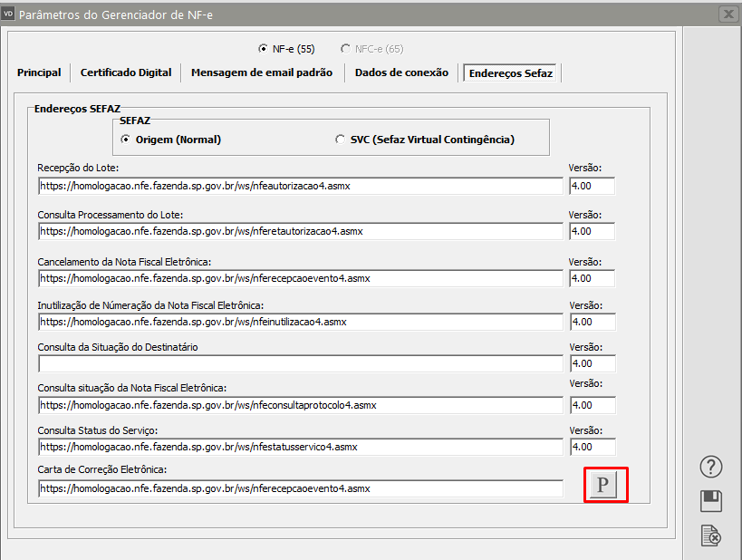This screenshot has height=560, width=742.
Task: Edit the Carta de Correção Eletrônica URL field
Action: click(301, 488)
